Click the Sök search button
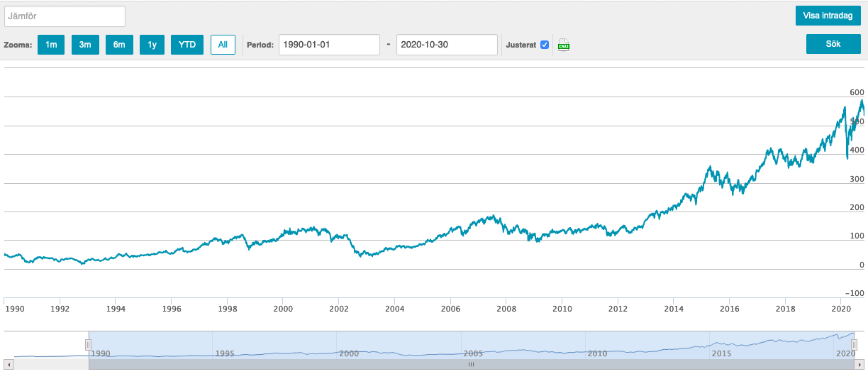The height and width of the screenshot is (379, 868). click(x=833, y=44)
